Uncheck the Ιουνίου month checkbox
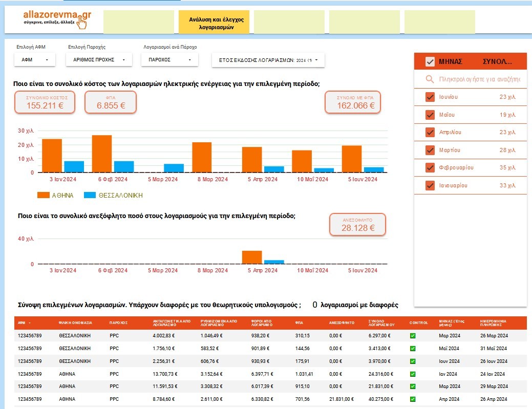 pos(430,97)
